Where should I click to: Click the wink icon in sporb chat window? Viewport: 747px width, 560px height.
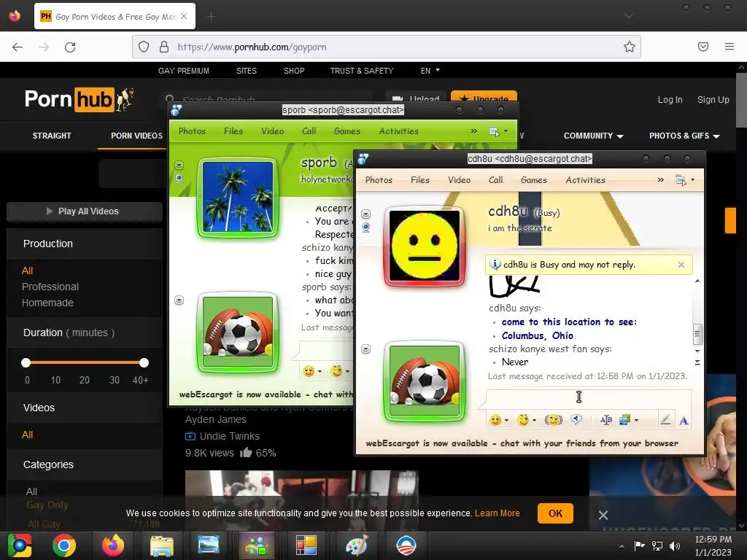[x=336, y=371]
